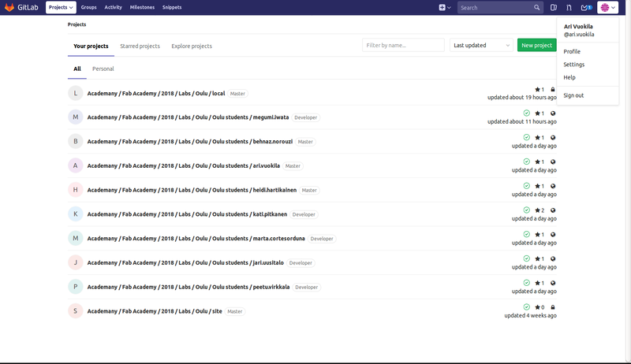Switch to Starred projects tab

(140, 46)
